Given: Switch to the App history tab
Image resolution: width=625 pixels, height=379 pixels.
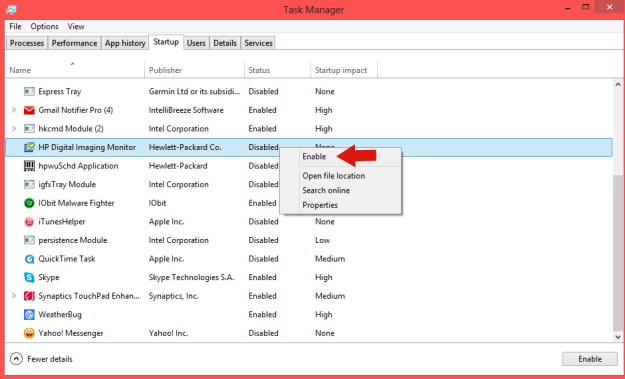Looking at the screenshot, I should (x=125, y=43).
